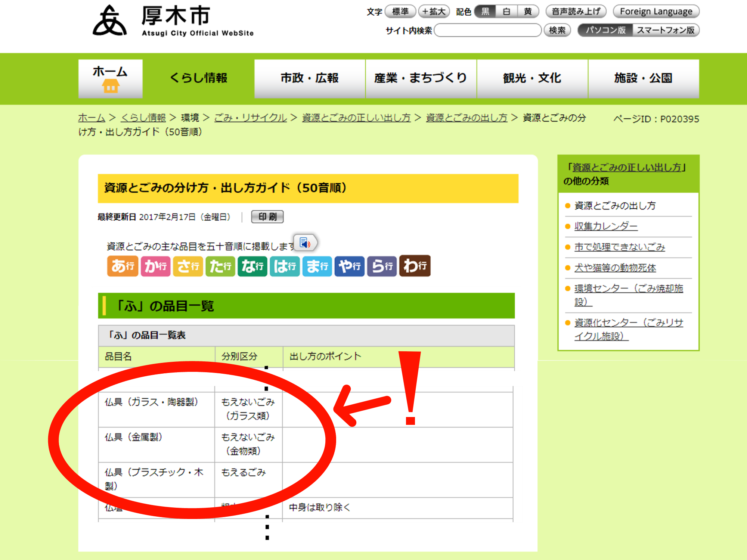Open 市で処理できないごみ sidebar link
Image resolution: width=747 pixels, height=560 pixels.
(620, 247)
